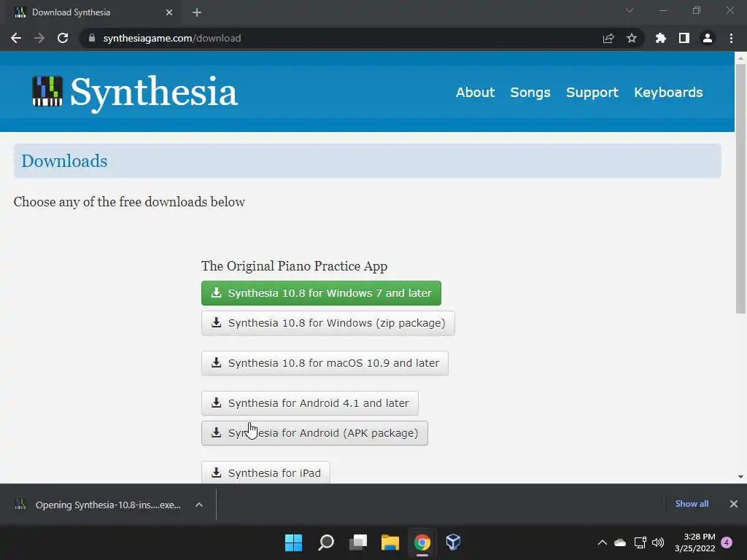Screen dimensions: 747x560
Task: Open the notification badge showing 4
Action: coord(727,542)
